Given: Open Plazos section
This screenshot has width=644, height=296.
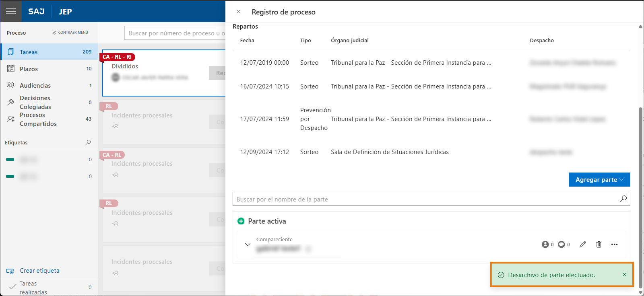Looking at the screenshot, I should pyautogui.click(x=49, y=69).
